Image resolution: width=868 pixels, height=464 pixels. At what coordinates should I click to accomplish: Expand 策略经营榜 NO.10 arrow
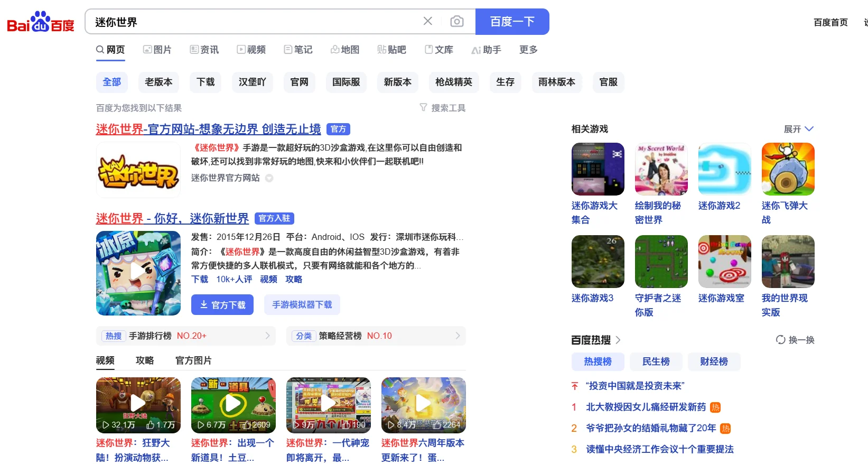coord(458,336)
